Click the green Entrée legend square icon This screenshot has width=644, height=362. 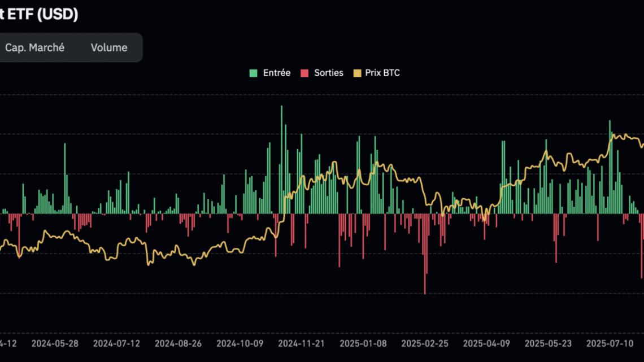(253, 72)
